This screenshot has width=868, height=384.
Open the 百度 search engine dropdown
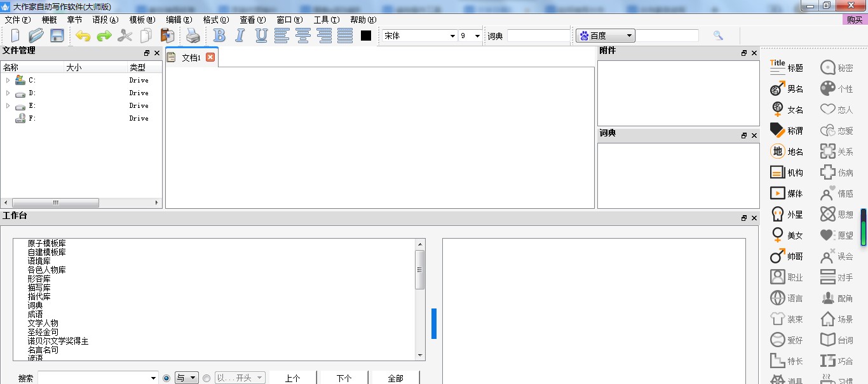pyautogui.click(x=606, y=36)
